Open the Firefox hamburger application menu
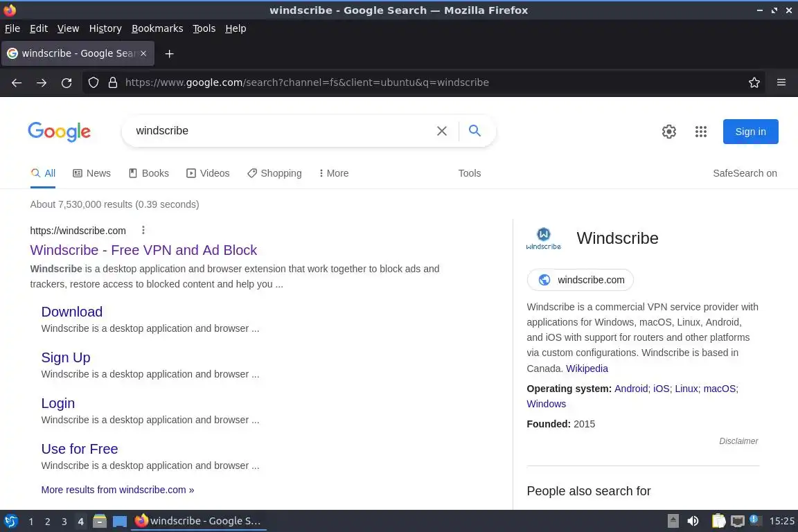Screen dimensions: 798x532 (781, 82)
